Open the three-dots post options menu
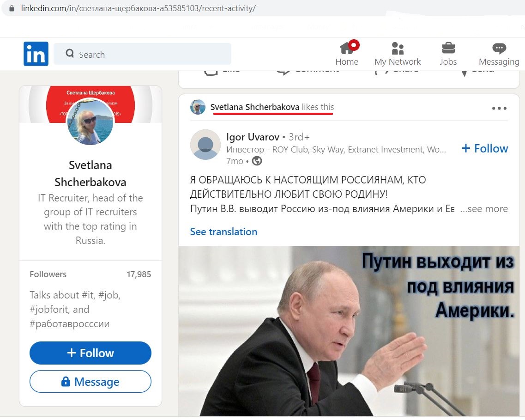 499,108
